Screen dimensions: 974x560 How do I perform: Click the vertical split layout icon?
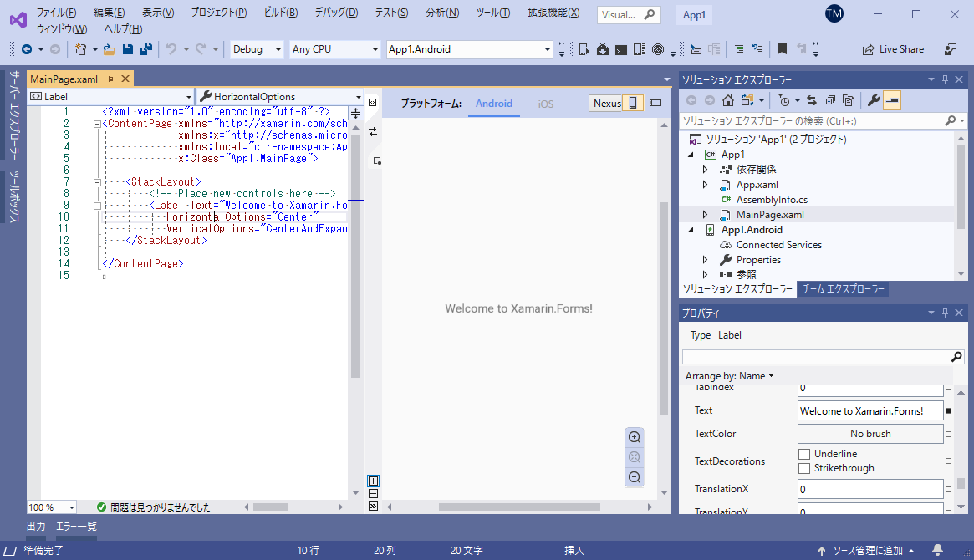pyautogui.click(x=374, y=481)
